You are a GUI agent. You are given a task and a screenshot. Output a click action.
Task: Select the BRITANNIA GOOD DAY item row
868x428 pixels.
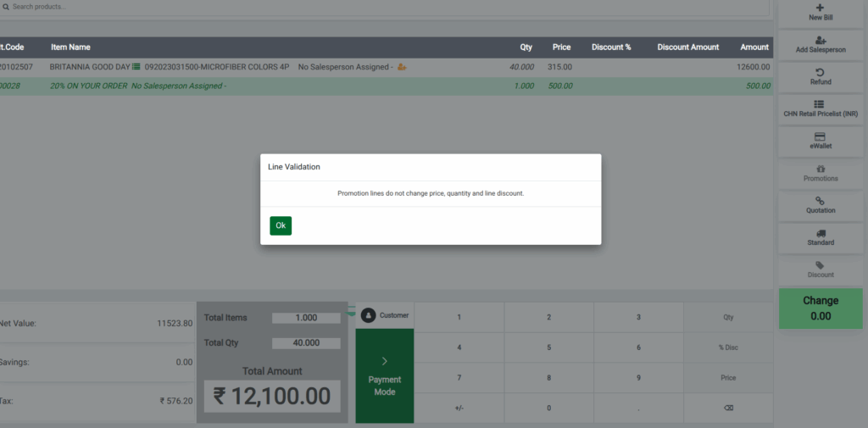386,67
